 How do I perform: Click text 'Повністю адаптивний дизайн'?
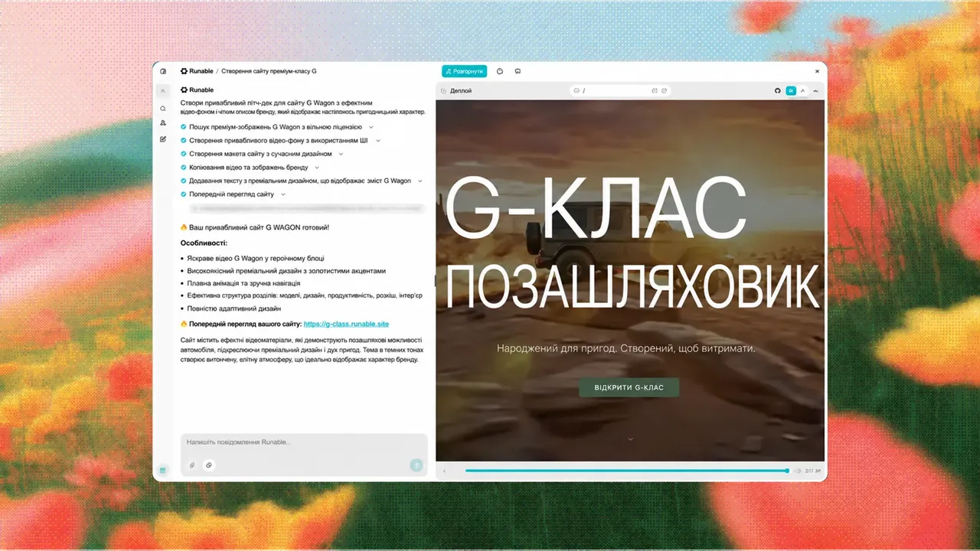(x=234, y=308)
